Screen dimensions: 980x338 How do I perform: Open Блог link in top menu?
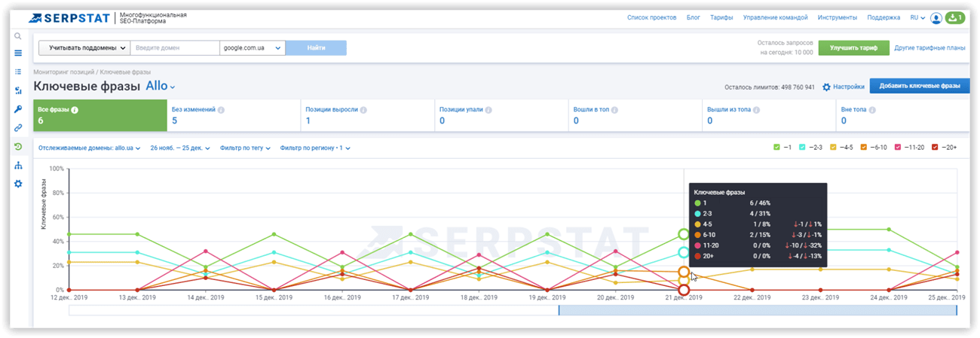point(694,17)
